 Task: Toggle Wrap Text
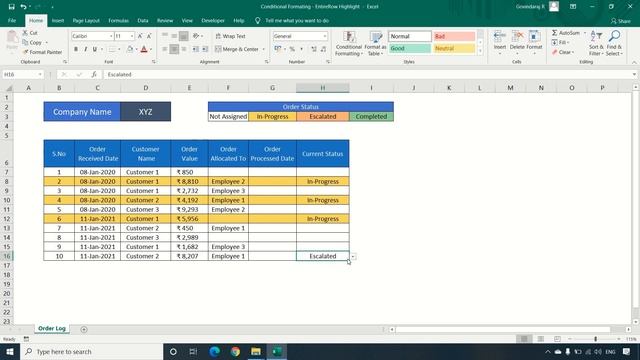pos(230,36)
